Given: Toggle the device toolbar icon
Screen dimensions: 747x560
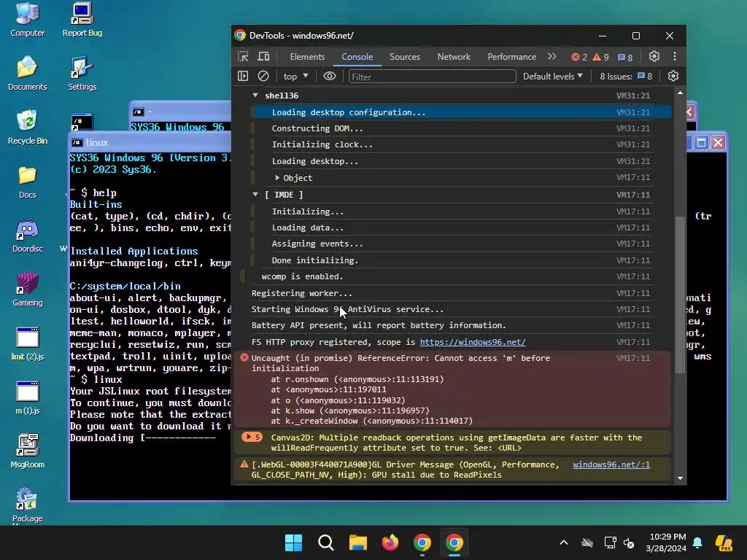Looking at the screenshot, I should coord(263,57).
